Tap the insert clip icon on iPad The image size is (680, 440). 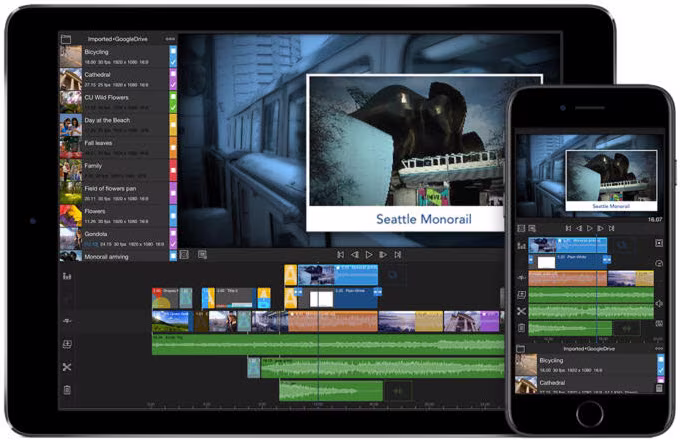click(67, 344)
